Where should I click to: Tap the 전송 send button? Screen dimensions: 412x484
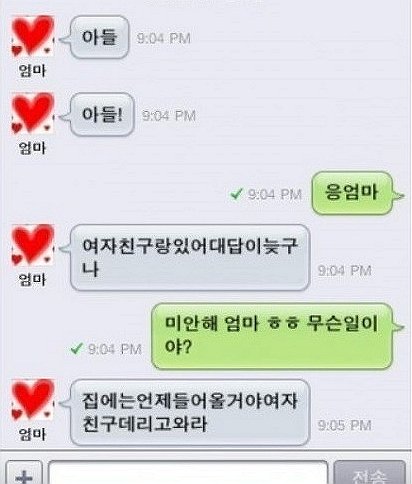370,473
